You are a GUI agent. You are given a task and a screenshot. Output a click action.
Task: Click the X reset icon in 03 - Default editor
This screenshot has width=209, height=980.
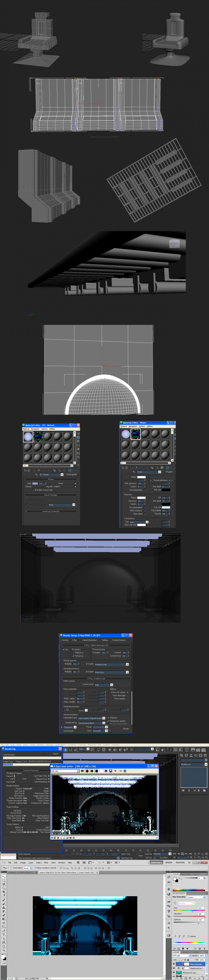(39, 470)
